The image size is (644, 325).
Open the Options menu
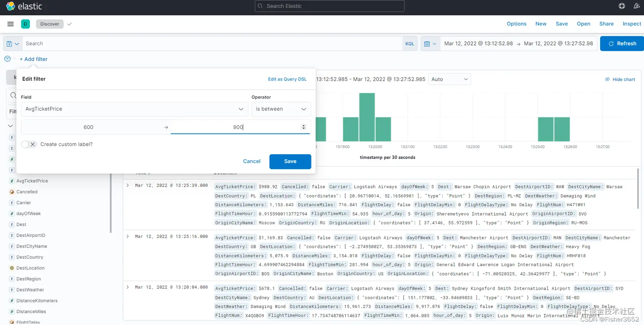[x=517, y=24]
